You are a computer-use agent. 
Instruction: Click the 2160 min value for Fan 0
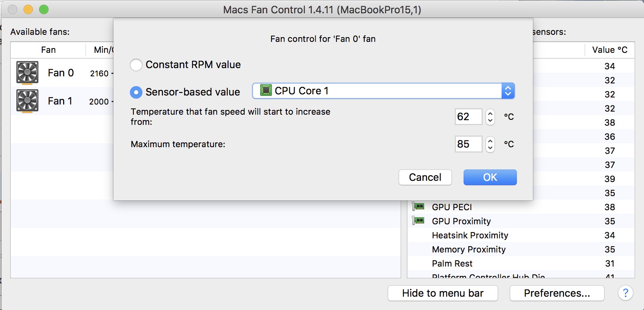(99, 74)
